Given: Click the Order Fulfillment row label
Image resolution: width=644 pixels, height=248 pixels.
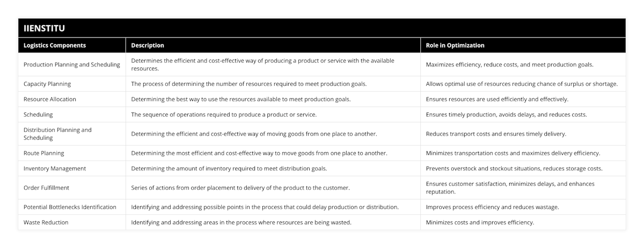Looking at the screenshot, I should tap(47, 187).
